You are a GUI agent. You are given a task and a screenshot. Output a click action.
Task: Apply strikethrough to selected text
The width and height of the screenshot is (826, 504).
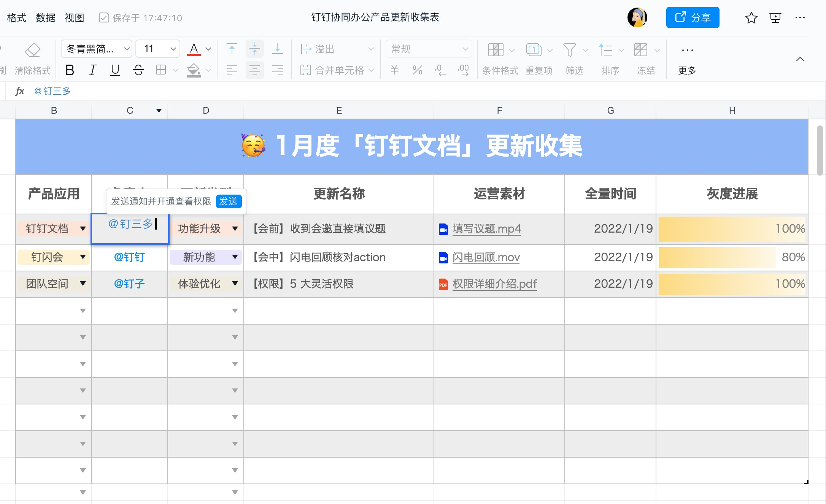138,70
